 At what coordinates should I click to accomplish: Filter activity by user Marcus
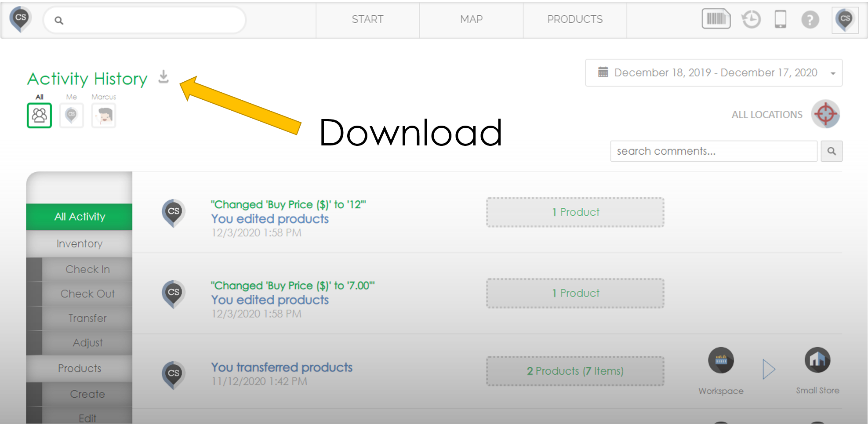(104, 115)
